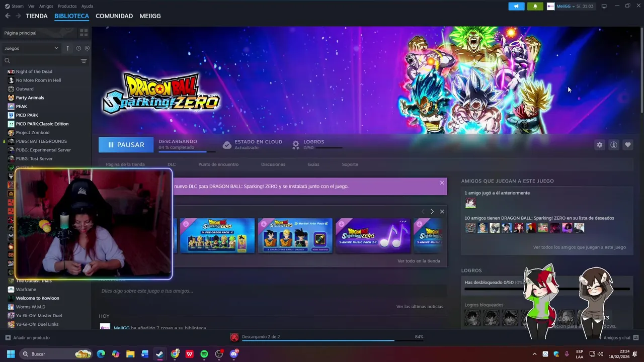Viewport: 644px width, 362px height.
Task: Show next DLC items with right chevron
Action: pos(432,212)
